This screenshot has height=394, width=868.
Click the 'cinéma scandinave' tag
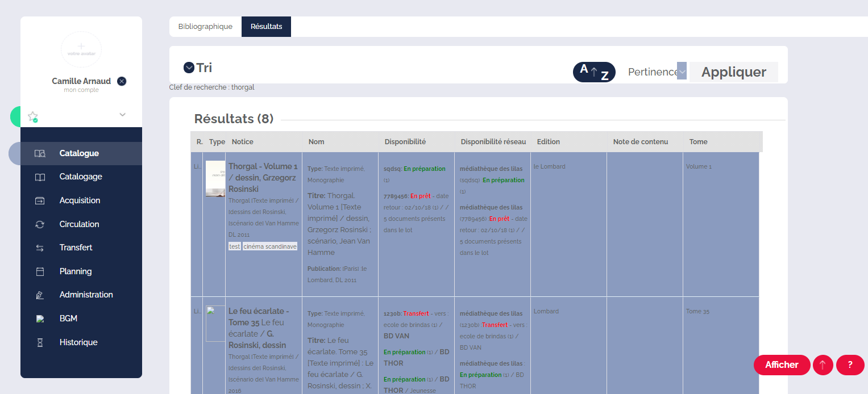pos(270,246)
